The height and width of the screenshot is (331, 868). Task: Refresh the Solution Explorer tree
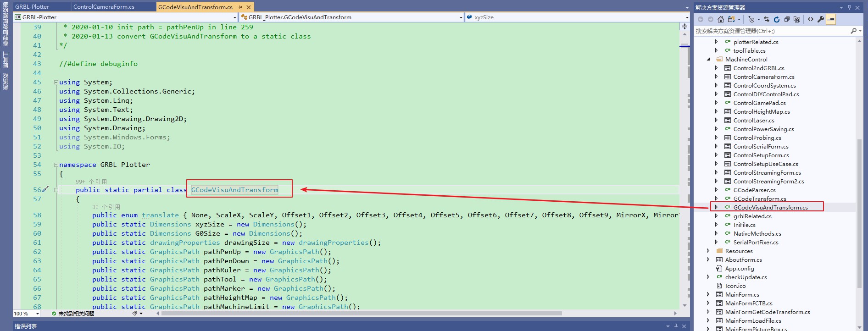tap(777, 19)
